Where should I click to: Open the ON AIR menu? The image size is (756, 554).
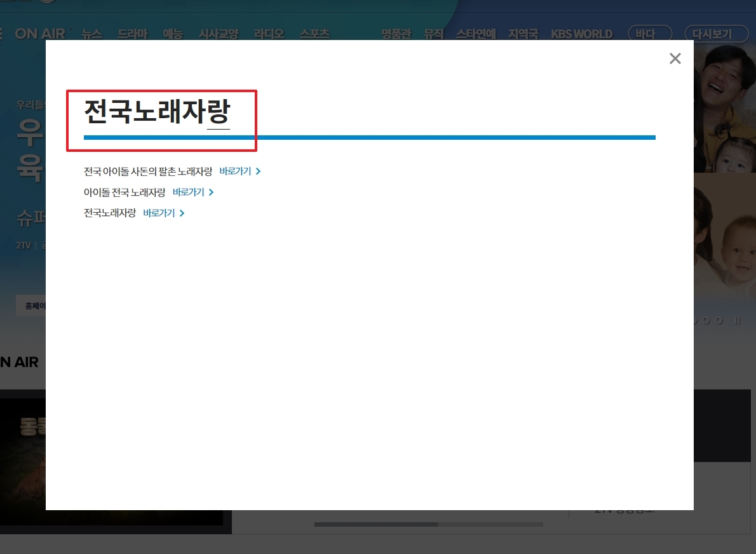(x=40, y=34)
